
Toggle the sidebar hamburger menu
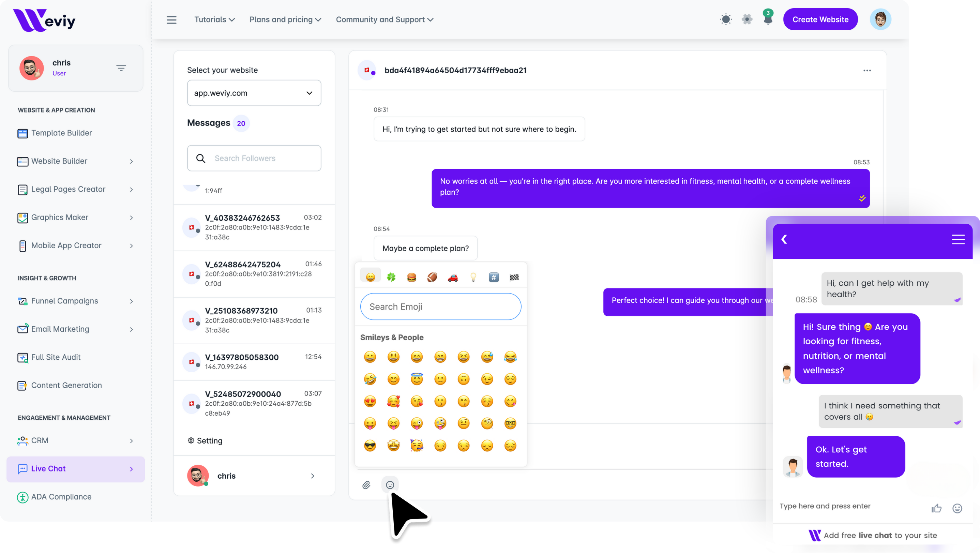[171, 20]
